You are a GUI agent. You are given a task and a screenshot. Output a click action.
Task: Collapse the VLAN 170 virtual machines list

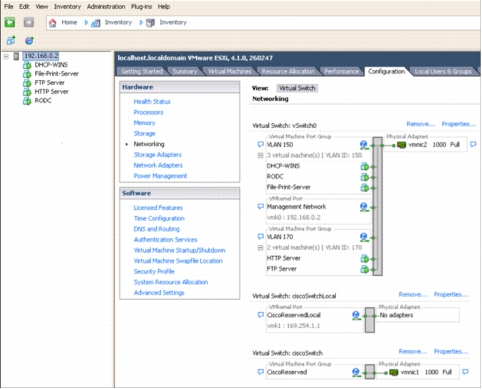261,248
